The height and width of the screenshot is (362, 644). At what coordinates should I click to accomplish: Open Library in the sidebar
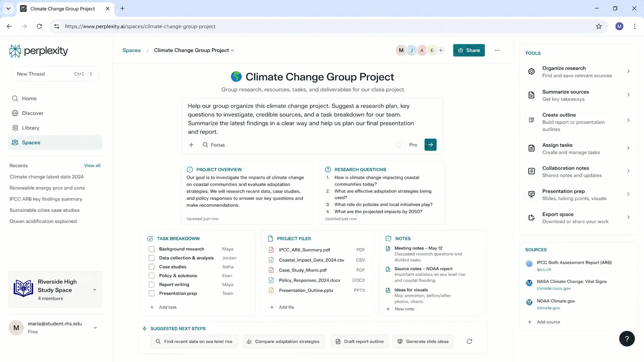click(x=55, y=128)
